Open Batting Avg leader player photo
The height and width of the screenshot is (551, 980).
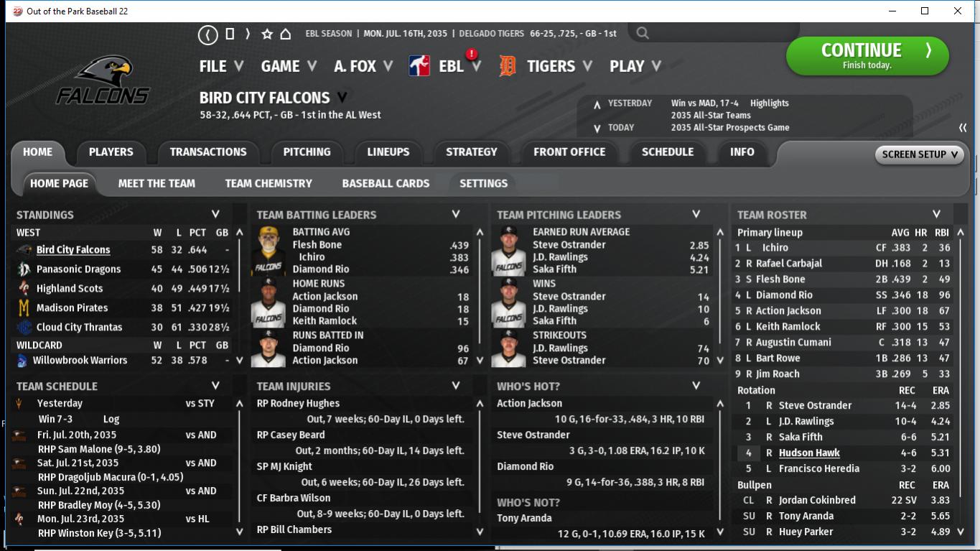click(x=269, y=251)
